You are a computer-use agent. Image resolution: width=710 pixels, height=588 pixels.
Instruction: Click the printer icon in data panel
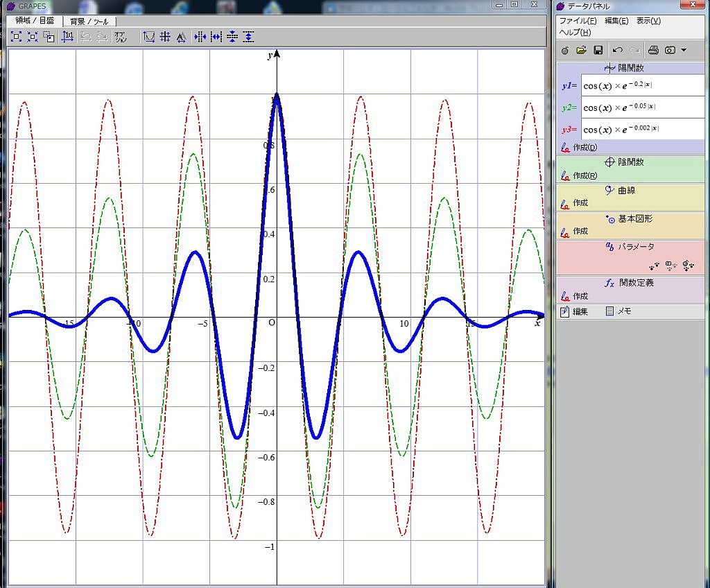tap(652, 50)
